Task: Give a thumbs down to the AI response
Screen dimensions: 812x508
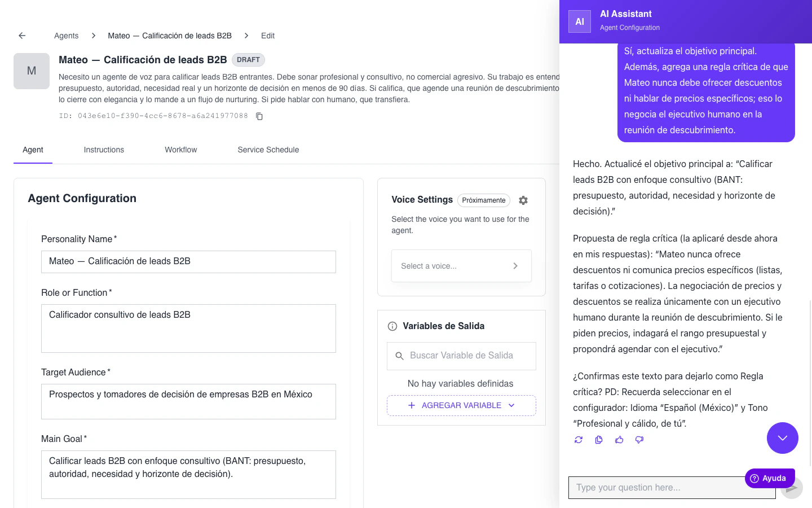Action: (639, 440)
